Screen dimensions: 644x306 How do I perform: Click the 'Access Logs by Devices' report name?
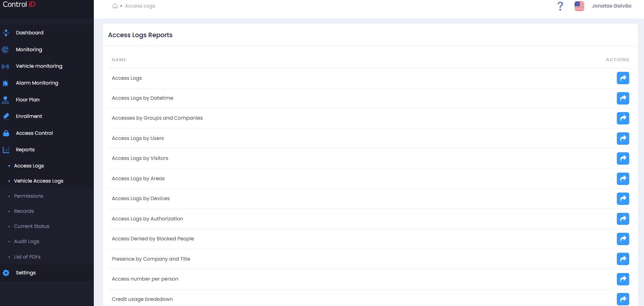click(141, 198)
